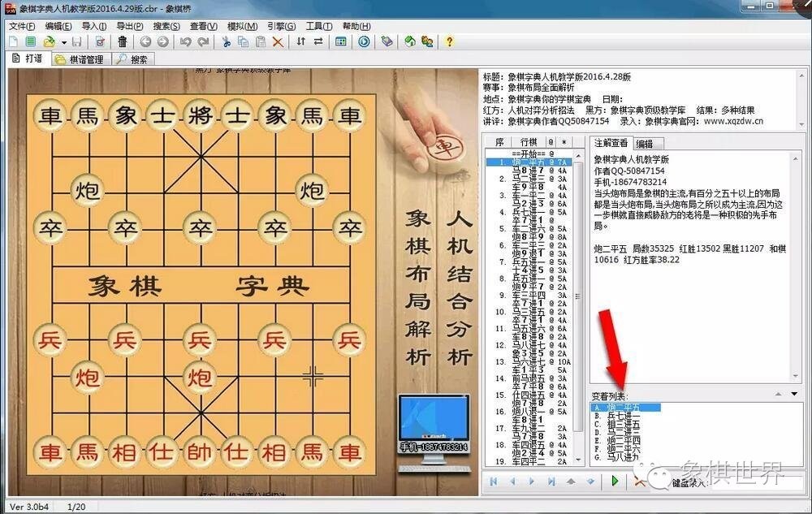
Task: Click the 键盘录入 input field
Action: tap(757, 483)
